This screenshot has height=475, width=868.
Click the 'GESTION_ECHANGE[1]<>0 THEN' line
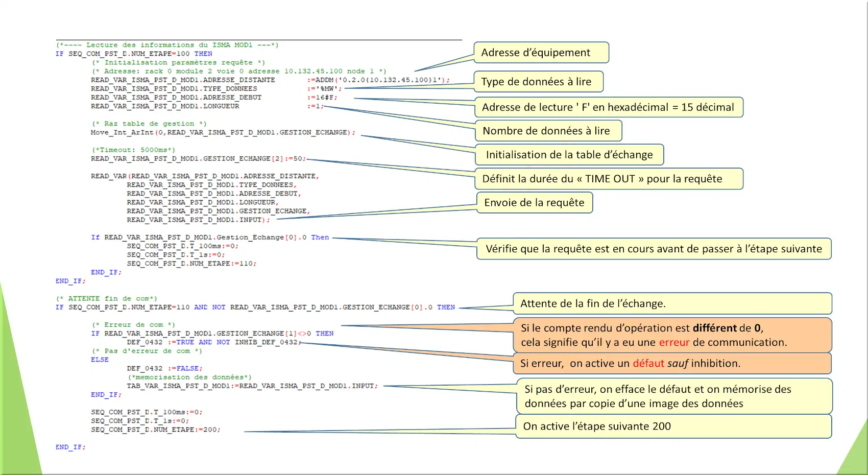coord(212,333)
